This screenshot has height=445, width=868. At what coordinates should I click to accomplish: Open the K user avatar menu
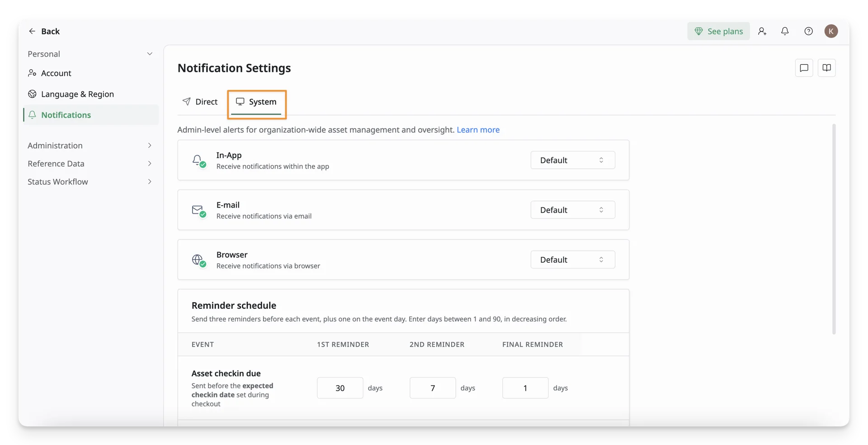tap(831, 31)
